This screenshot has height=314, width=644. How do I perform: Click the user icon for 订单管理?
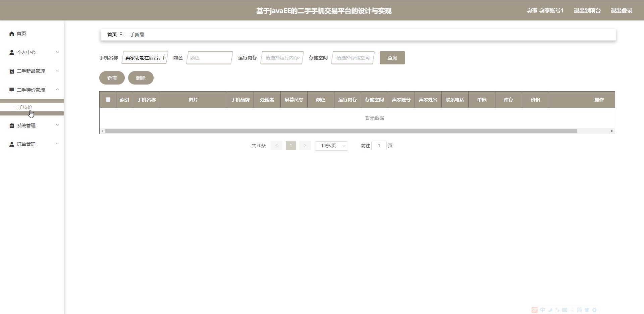12,144
